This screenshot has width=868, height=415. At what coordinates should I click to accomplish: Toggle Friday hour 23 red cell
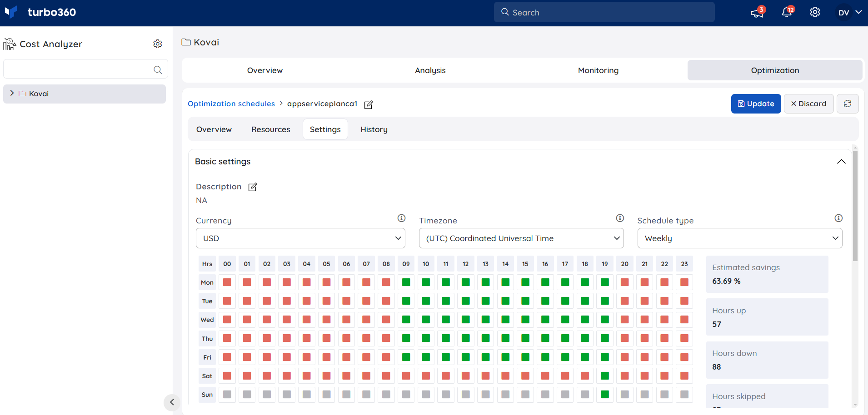click(684, 357)
